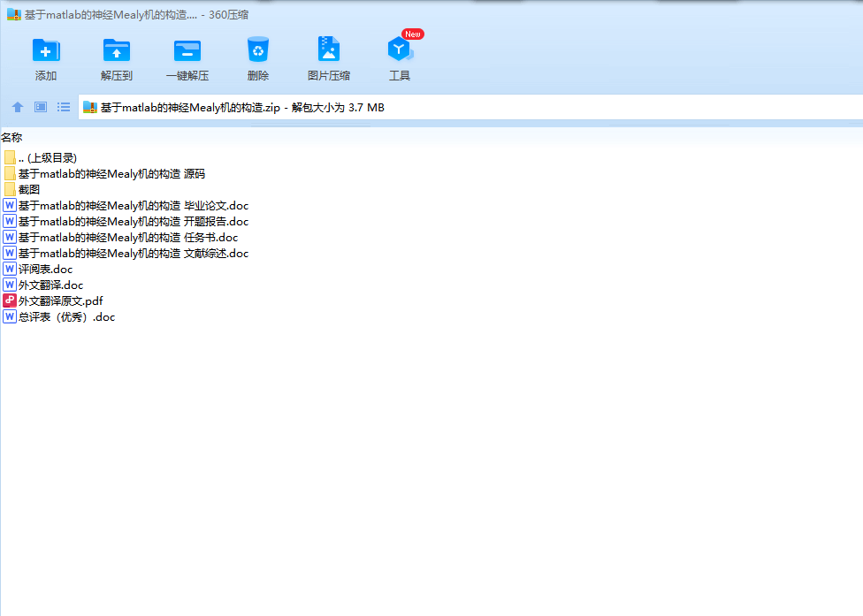The width and height of the screenshot is (863, 616).
Task: Click the Word icon of 开题报告.doc
Action: pos(10,222)
